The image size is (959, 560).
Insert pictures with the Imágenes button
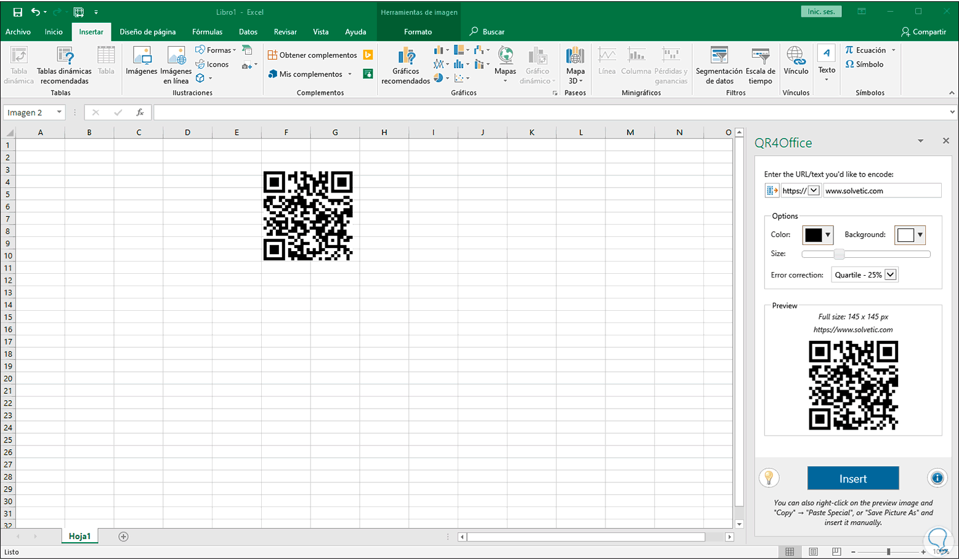pos(142,62)
